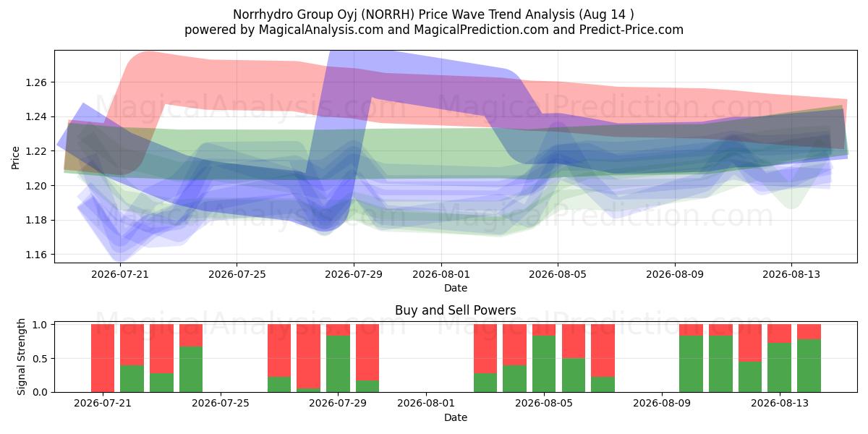Click the 2026-08-01 date label on price chart
The width and height of the screenshot is (868, 434).
[x=441, y=274]
